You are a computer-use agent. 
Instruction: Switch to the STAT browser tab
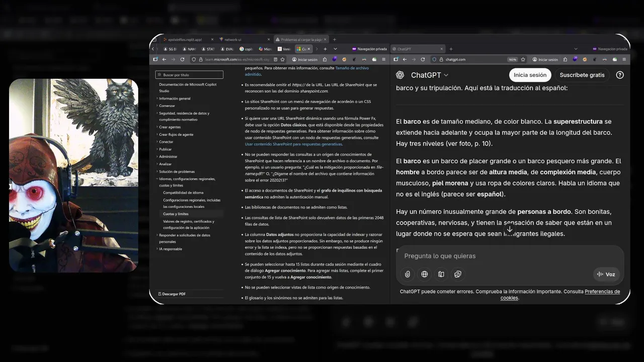[x=209, y=49]
